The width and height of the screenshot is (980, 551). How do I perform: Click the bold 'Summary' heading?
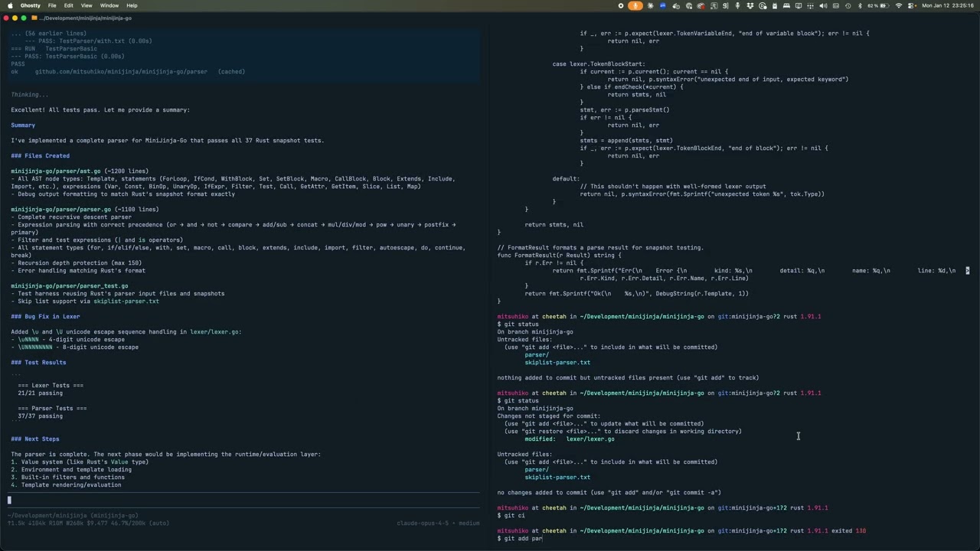23,126
